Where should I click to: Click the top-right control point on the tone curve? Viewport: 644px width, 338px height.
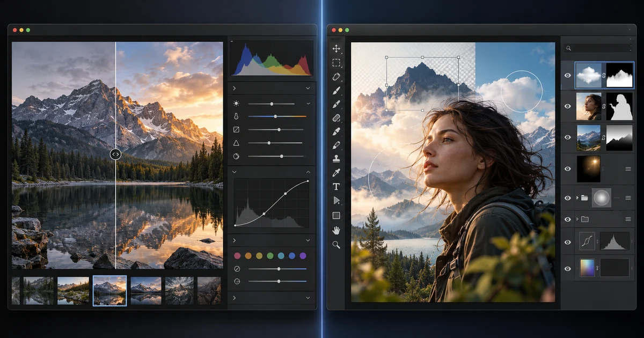click(x=308, y=181)
